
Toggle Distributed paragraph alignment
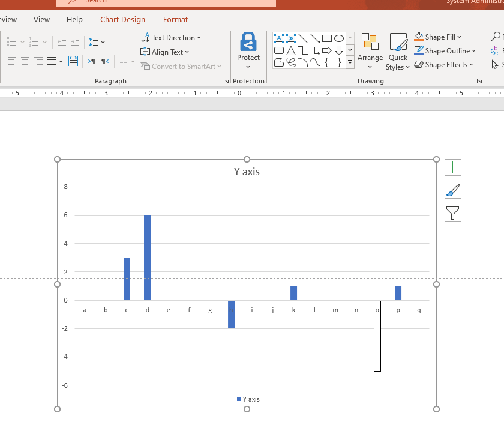(x=73, y=61)
